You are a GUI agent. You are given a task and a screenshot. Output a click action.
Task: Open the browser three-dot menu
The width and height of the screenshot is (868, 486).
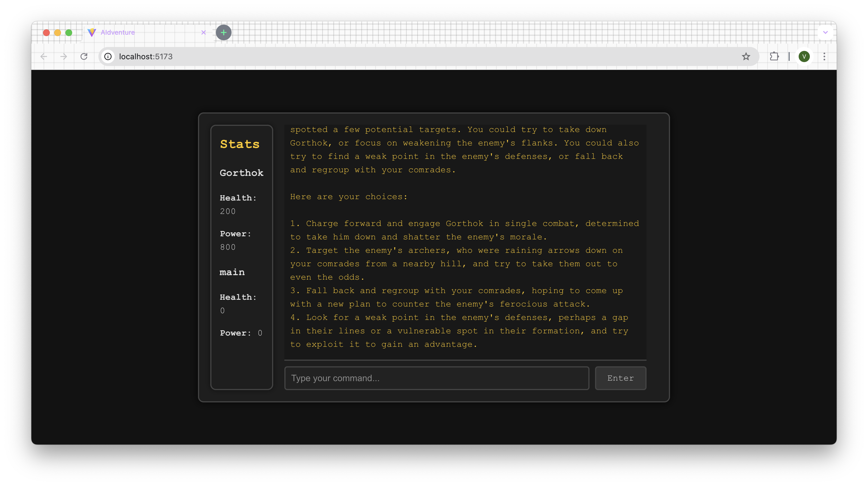tap(824, 56)
